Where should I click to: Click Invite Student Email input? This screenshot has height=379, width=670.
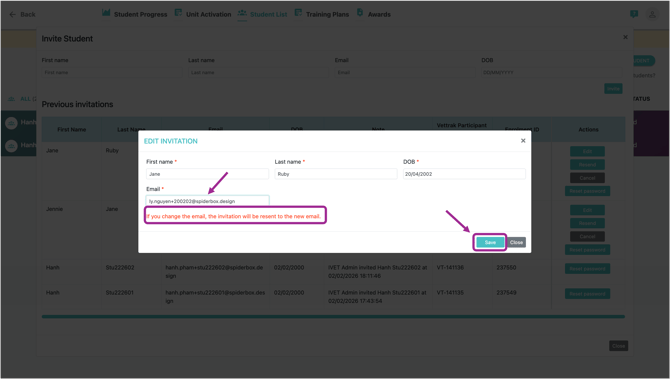point(405,73)
